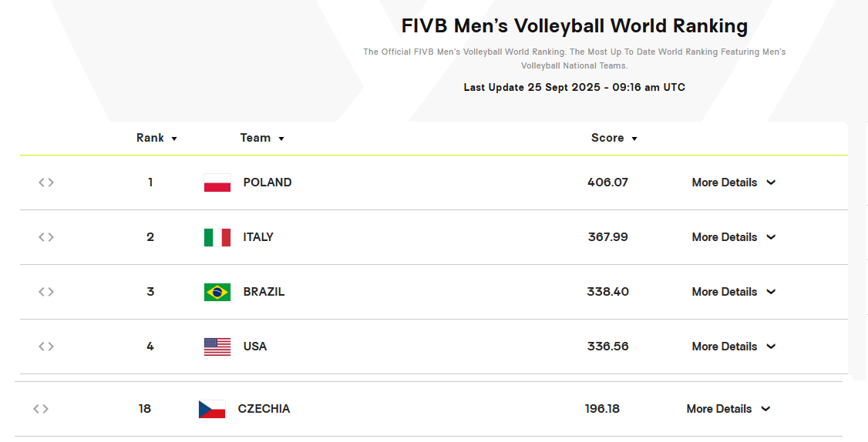Click the Brazil flag icon
This screenshot has height=442, width=868.
(x=217, y=292)
